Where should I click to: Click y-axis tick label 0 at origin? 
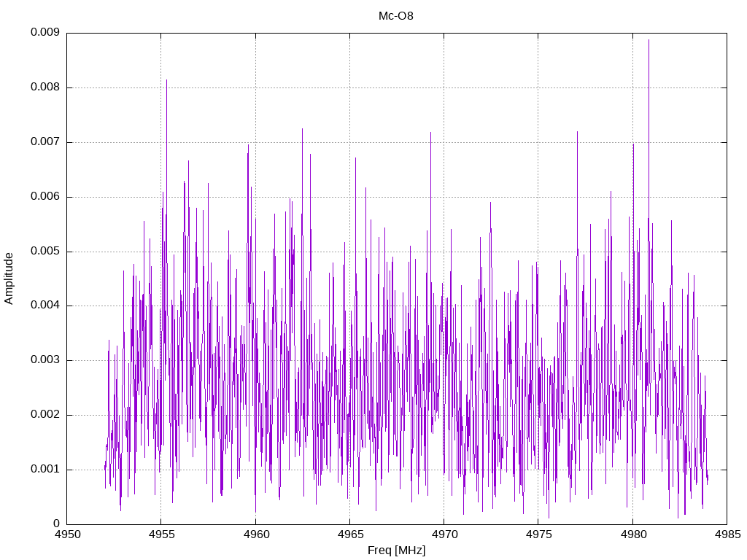click(x=57, y=524)
